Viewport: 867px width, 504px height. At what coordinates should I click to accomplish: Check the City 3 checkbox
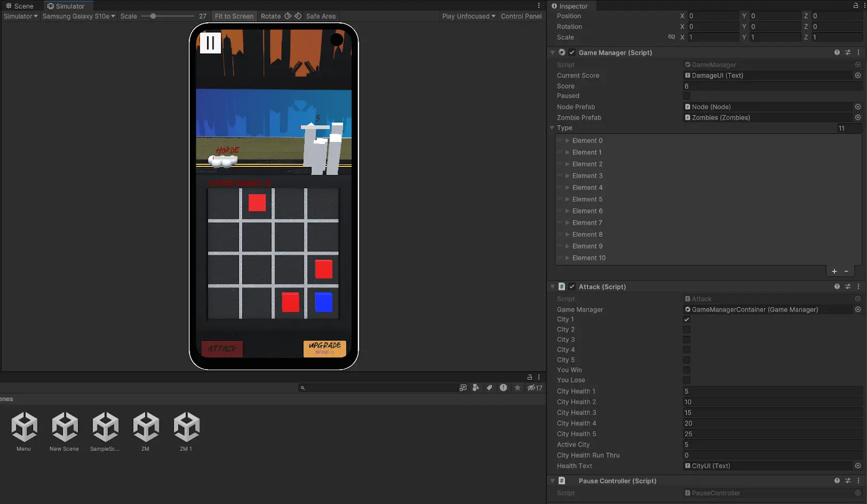(x=687, y=340)
